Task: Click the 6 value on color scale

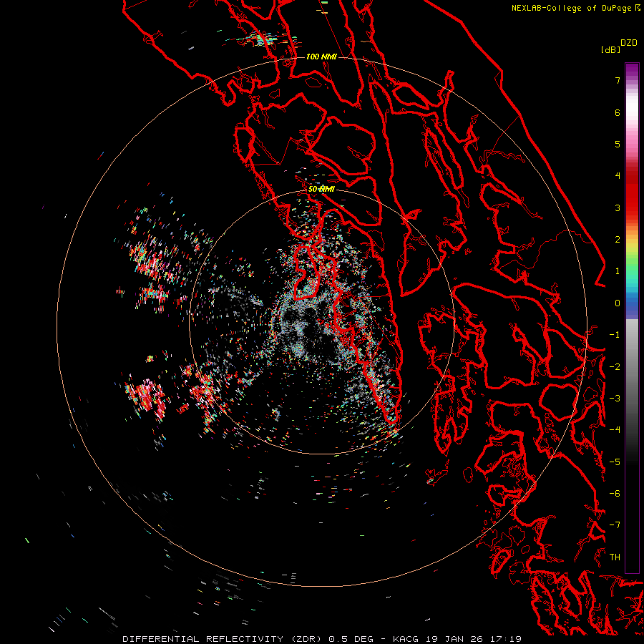Action: click(618, 112)
